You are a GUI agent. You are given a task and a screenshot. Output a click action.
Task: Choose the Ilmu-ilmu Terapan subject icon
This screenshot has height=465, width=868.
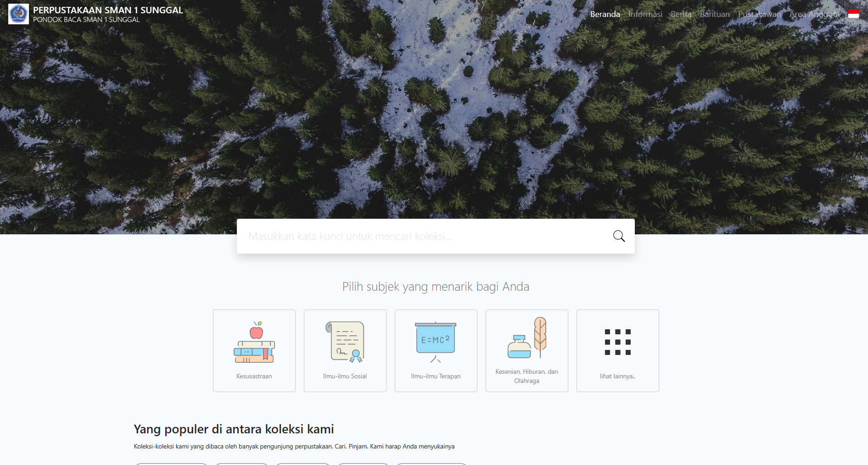[436, 342]
